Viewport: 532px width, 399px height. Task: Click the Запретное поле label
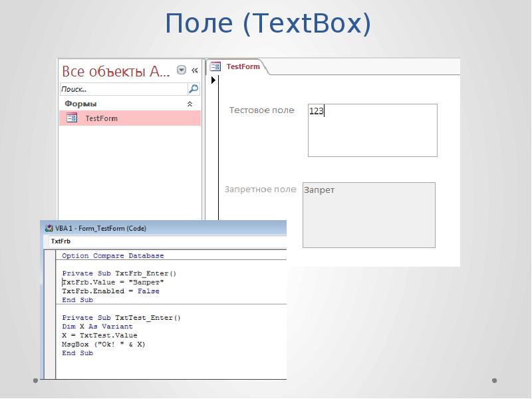(x=261, y=190)
